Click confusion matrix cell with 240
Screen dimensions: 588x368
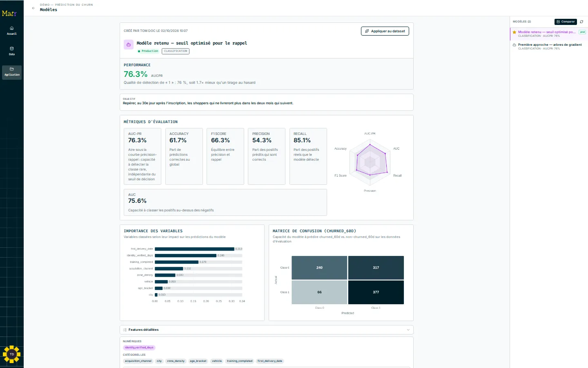coord(319,268)
